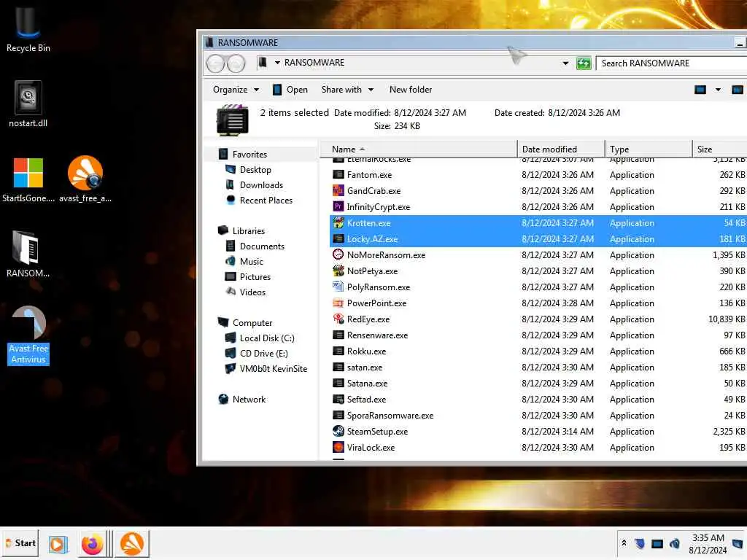Open Recent Places in Favorites
Screen dimensions: 747x560
point(259,201)
